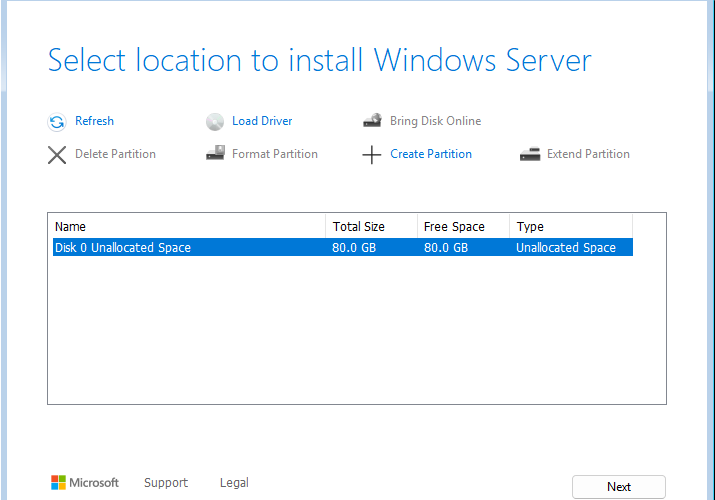Click the Delete Partition X icon
Viewport: 715px width, 500px height.
pyautogui.click(x=57, y=155)
